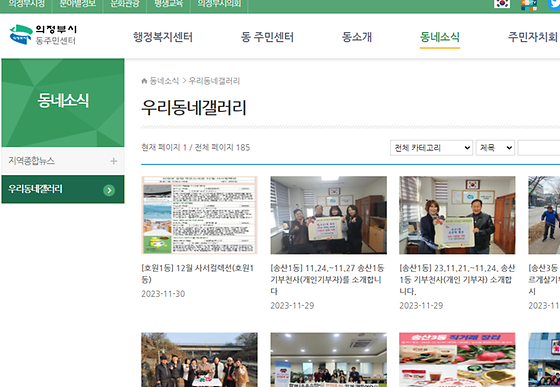Click the 우리동네갤러리 breadcrumb link
This screenshot has height=387, width=560.
click(214, 81)
